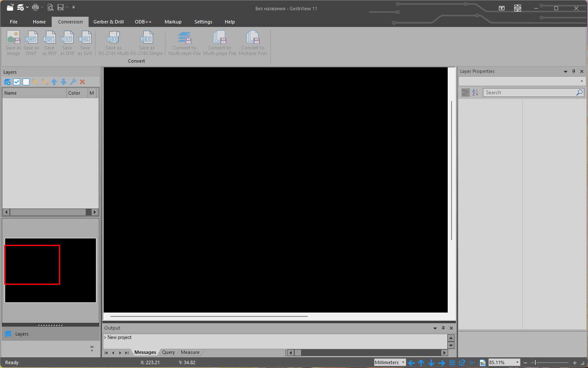Image resolution: width=588 pixels, height=368 pixels.
Task: Click the Layers button at bottom of left pane
Action: tap(50, 334)
